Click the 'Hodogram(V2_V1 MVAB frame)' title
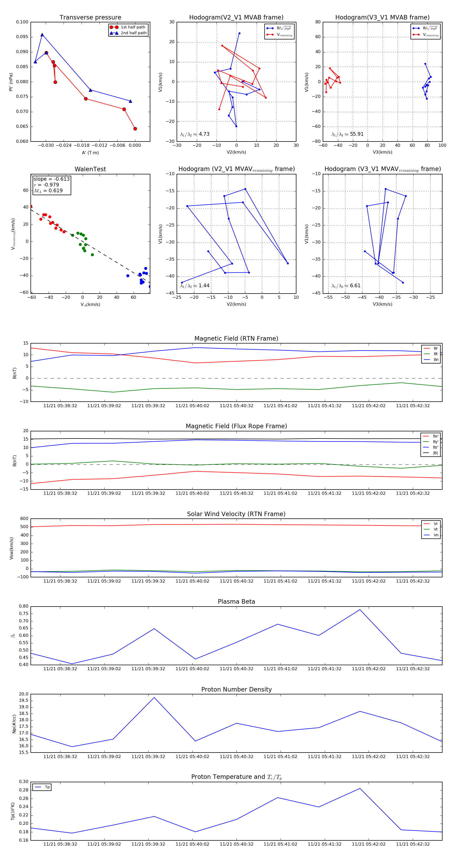The height and width of the screenshot is (868, 473). pyautogui.click(x=236, y=18)
